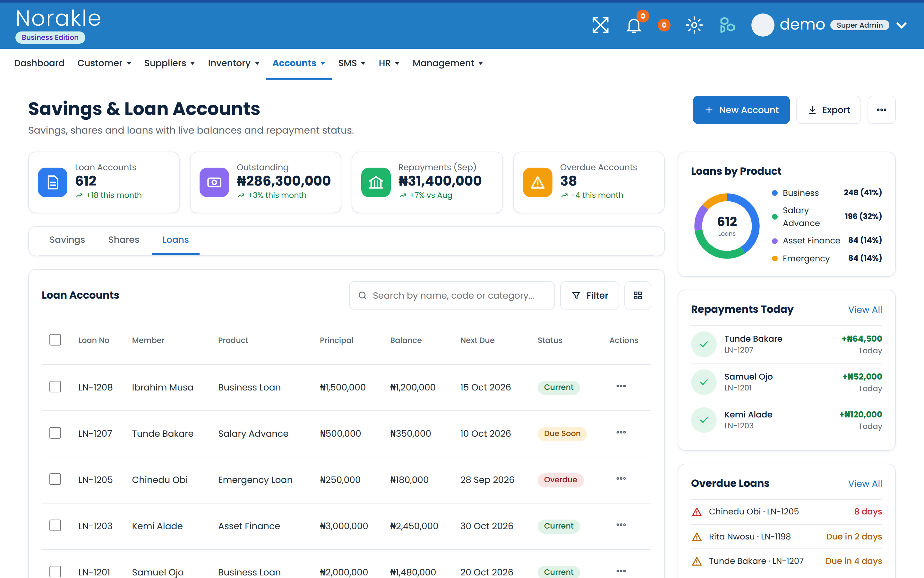
Task: Expand the Customer menu dropdown
Action: coord(104,63)
